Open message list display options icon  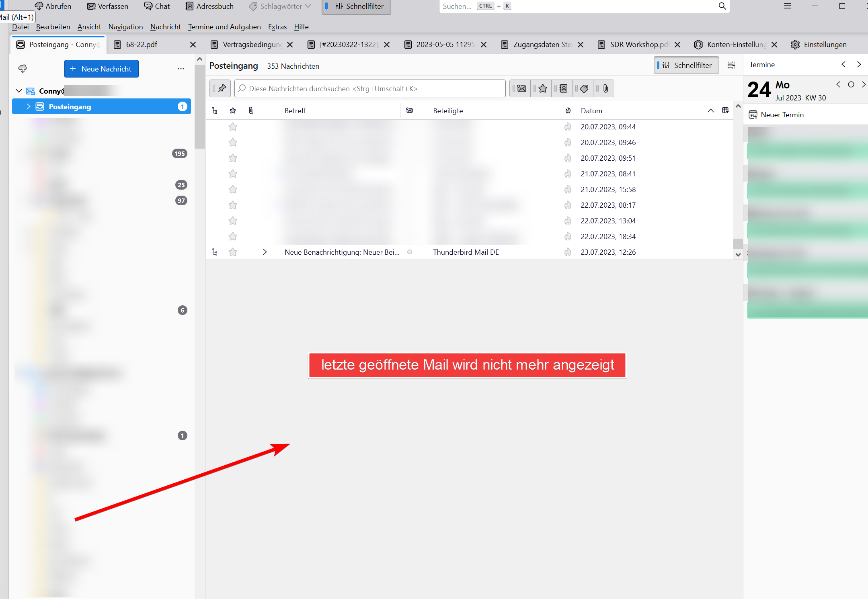pos(731,65)
